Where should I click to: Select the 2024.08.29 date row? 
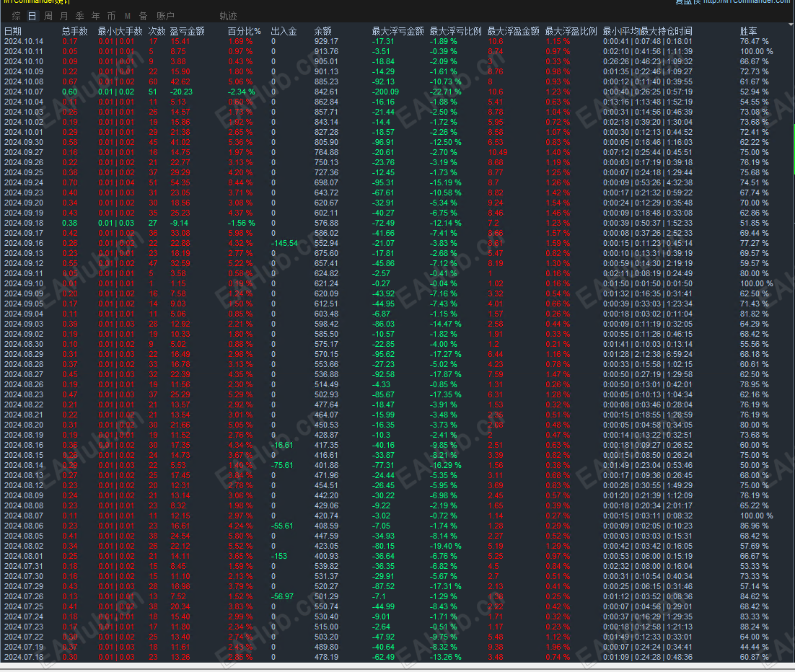pyautogui.click(x=23, y=355)
